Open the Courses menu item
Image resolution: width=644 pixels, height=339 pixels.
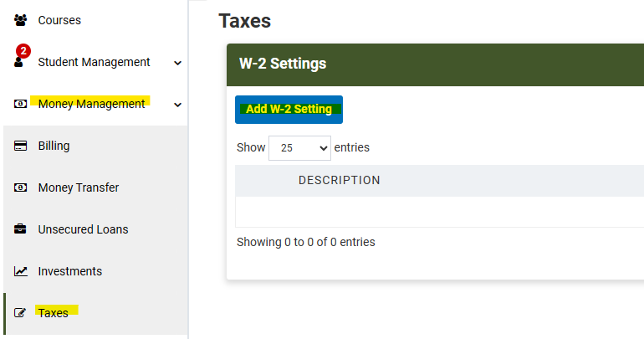(x=59, y=20)
